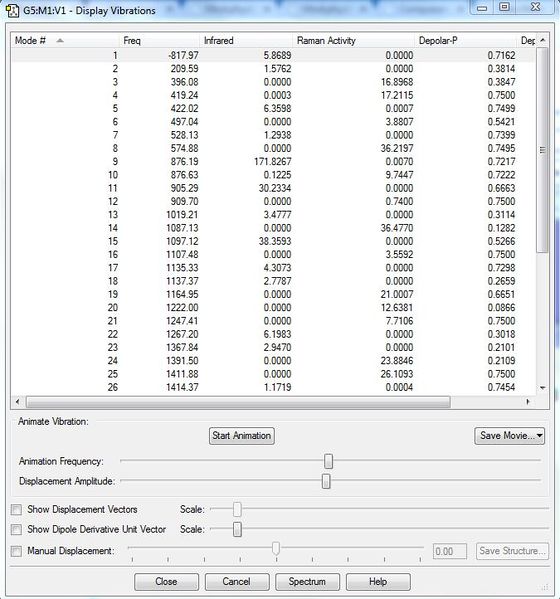Click the Start Animation button

pyautogui.click(x=242, y=435)
